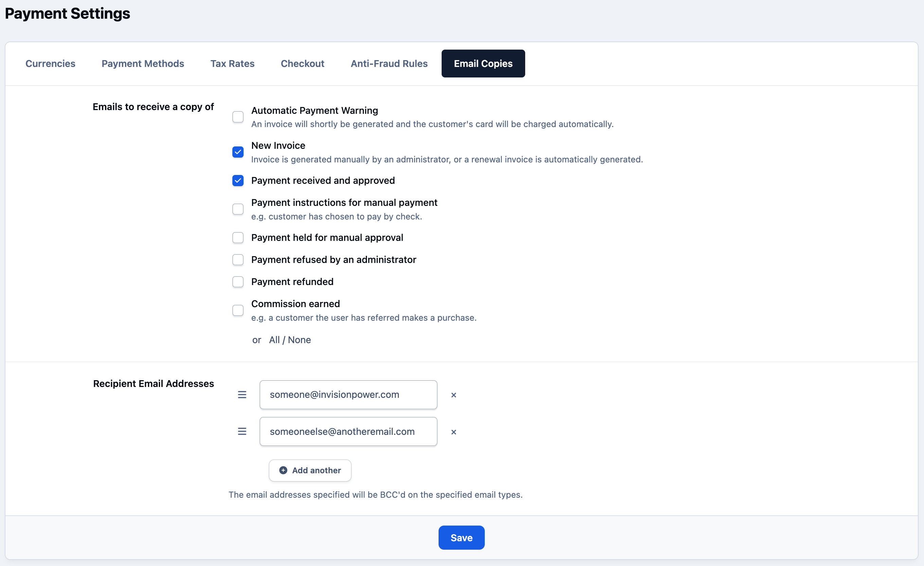Click drag handle beside someone@invisionpower.com
Screen dimensions: 924x566
(242, 394)
